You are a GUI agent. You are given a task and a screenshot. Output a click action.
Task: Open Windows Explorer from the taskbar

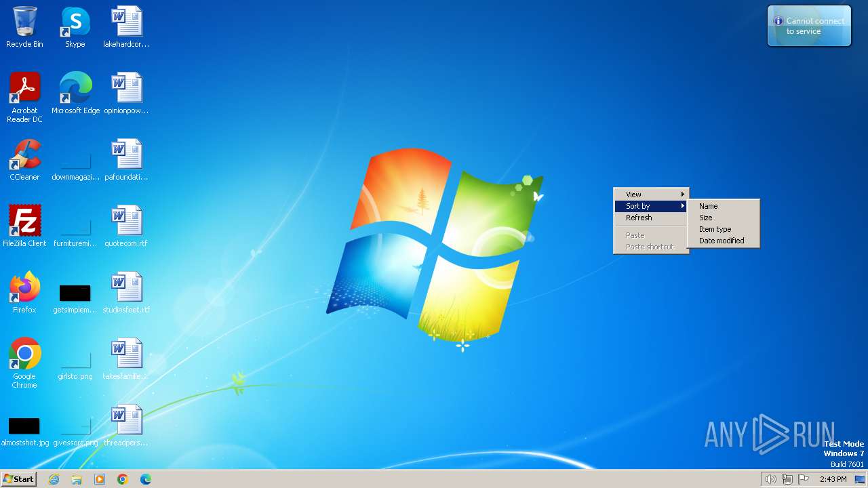click(x=77, y=479)
